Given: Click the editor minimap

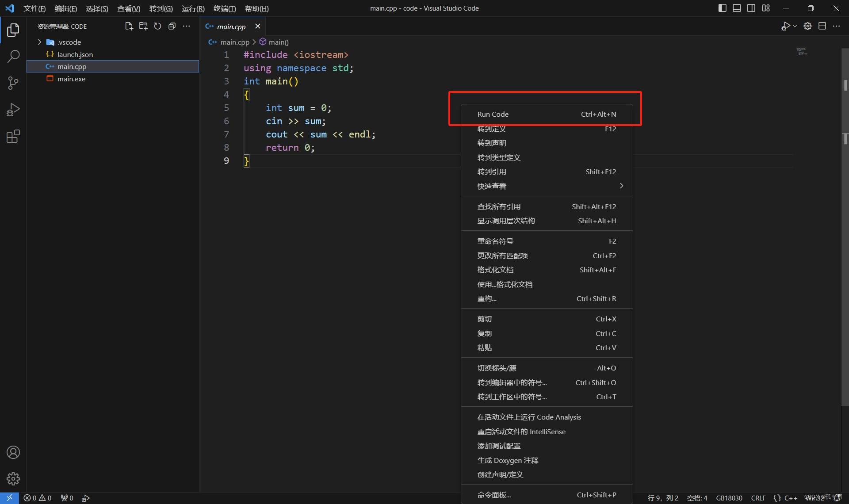Looking at the screenshot, I should tap(802, 52).
